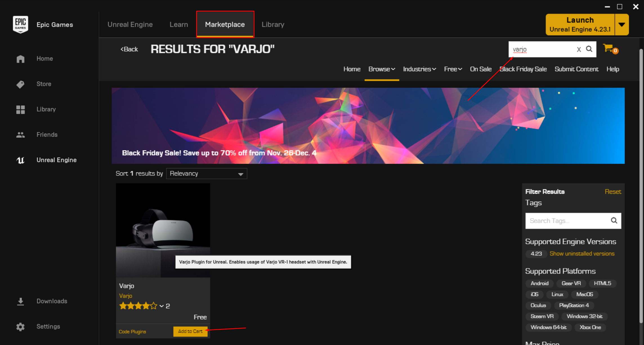Click the vertical scrollbar
Viewport: 644px width, 345px height.
click(641, 186)
